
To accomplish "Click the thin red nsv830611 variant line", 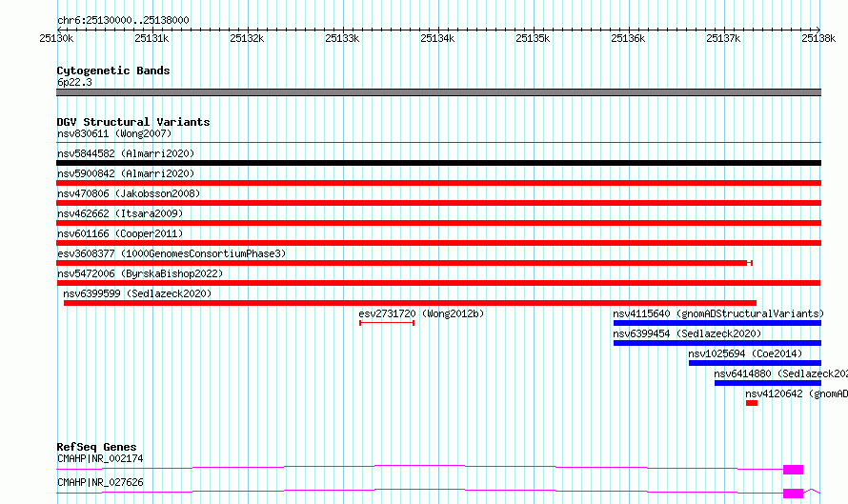I will pos(438,143).
